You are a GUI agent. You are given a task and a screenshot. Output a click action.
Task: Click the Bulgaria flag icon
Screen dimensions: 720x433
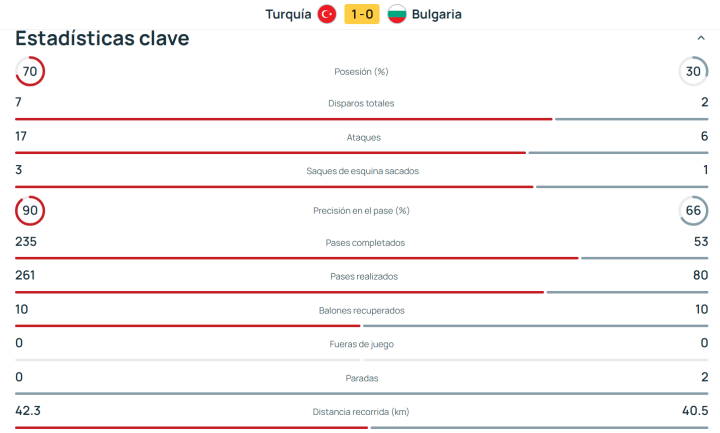click(x=396, y=14)
